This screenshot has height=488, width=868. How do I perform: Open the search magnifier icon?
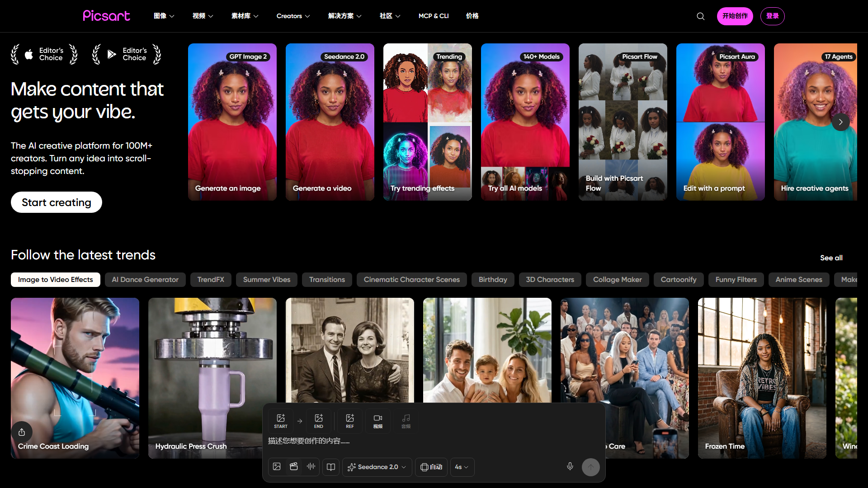[701, 16]
